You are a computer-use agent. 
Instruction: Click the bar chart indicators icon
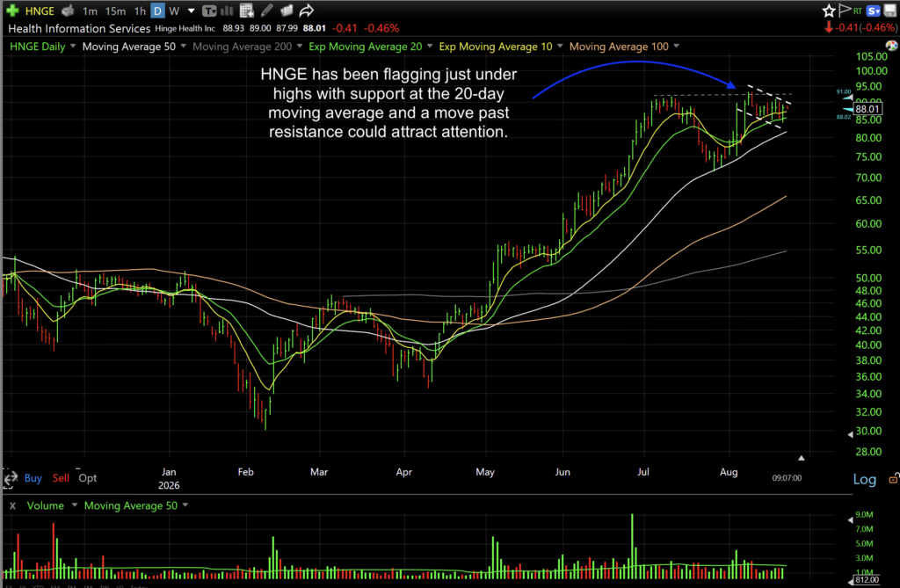228,11
